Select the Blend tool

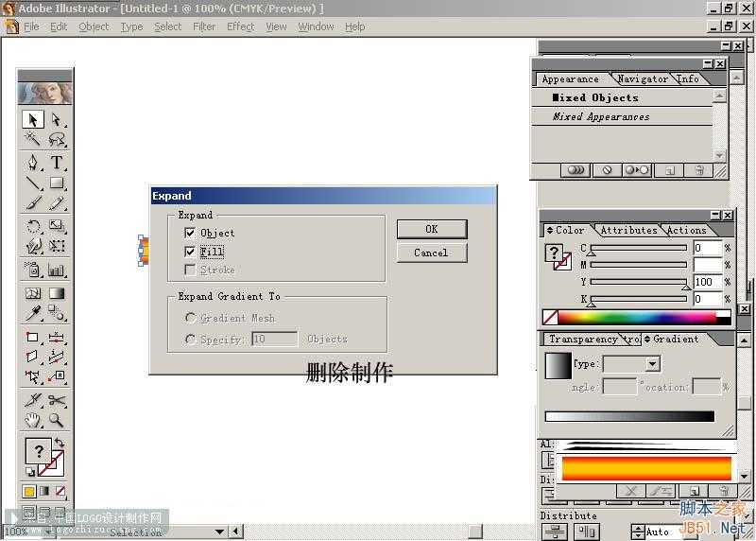57,313
